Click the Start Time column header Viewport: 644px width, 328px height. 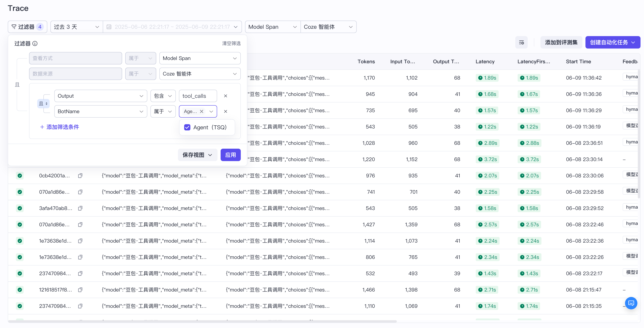point(578,62)
